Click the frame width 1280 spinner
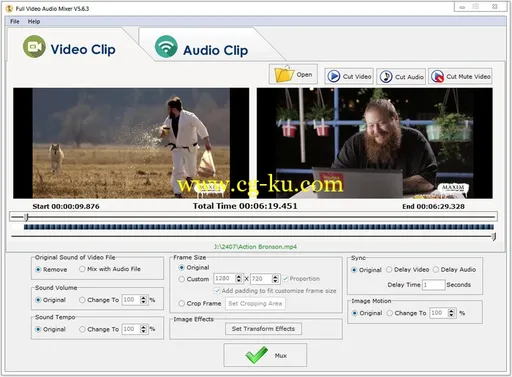The image size is (512, 377). tap(238, 278)
